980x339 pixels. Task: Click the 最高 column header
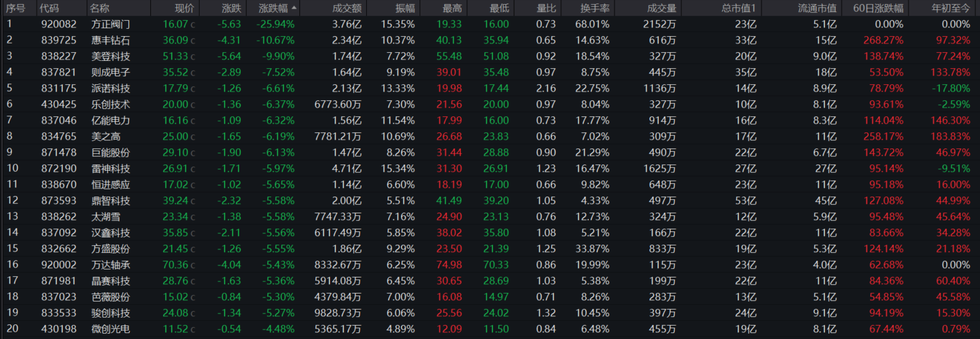pos(452,8)
